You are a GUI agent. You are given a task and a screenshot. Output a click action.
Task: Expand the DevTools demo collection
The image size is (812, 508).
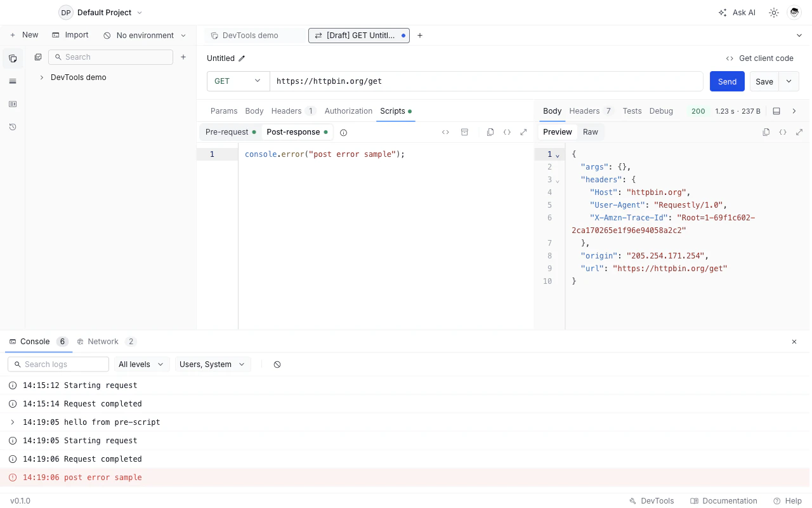[42, 77]
